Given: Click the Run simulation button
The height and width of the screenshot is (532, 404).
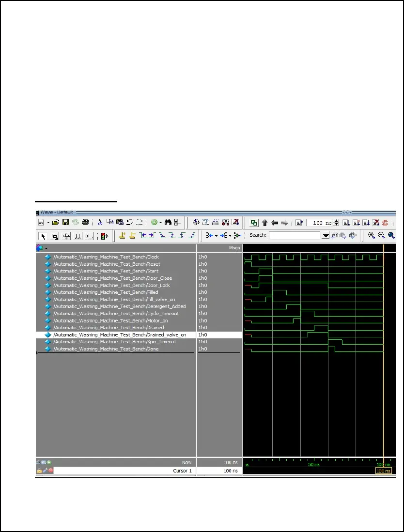Looking at the screenshot, I should [346, 223].
